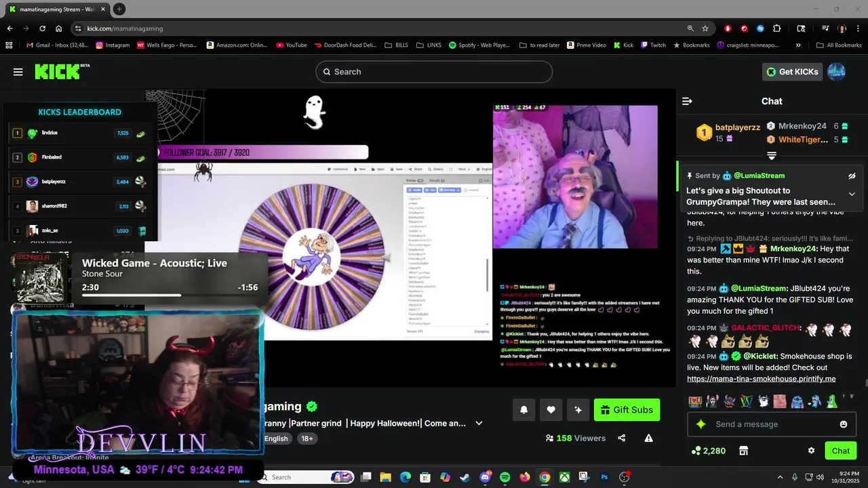Open the zoom magnifier in the address bar
The image size is (868, 488).
click(x=690, y=28)
